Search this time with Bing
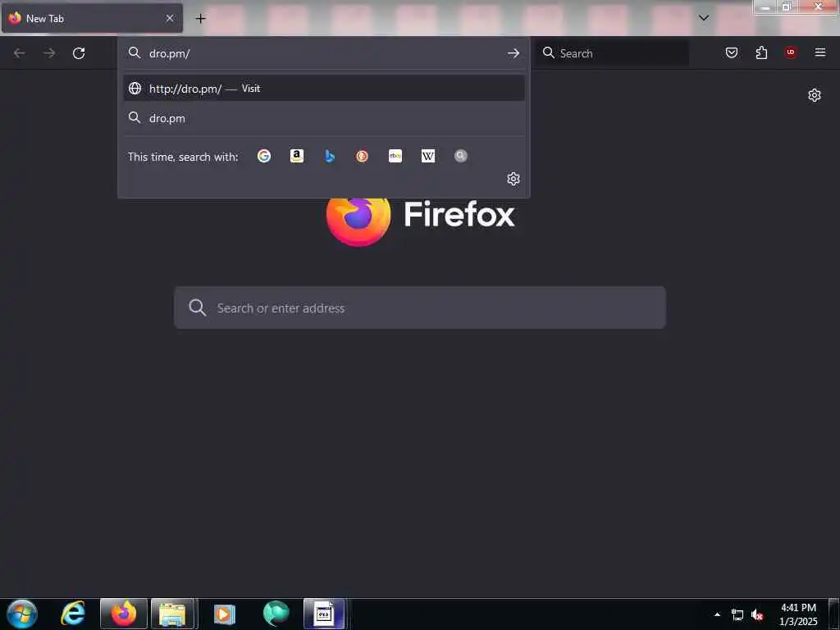 pos(330,156)
